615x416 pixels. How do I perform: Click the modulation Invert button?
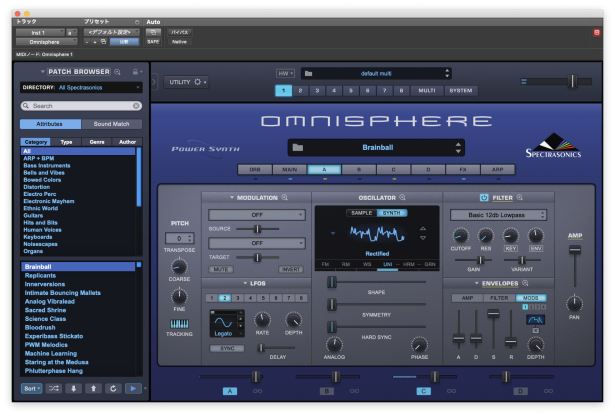coord(291,270)
